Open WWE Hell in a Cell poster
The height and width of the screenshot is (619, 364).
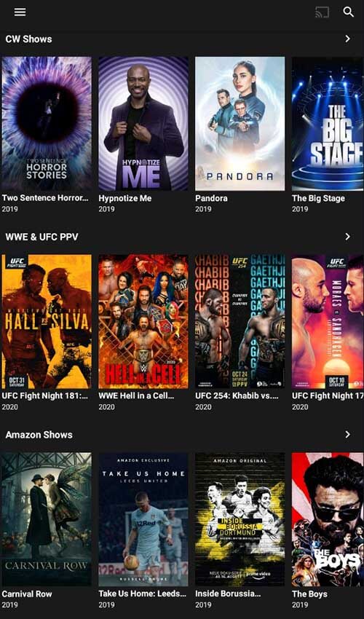(x=143, y=321)
